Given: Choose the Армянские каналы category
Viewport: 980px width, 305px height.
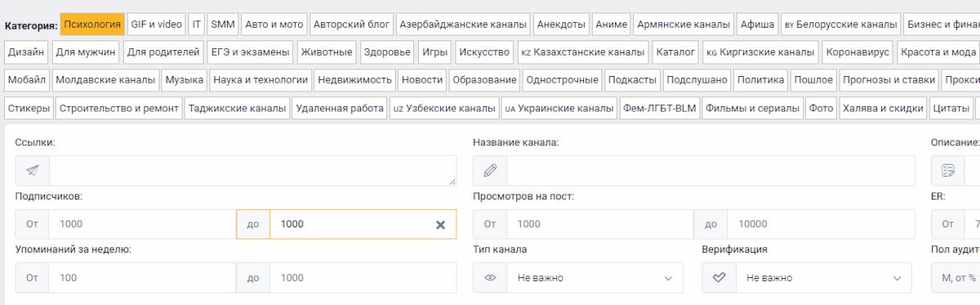Looking at the screenshot, I should [x=684, y=25].
